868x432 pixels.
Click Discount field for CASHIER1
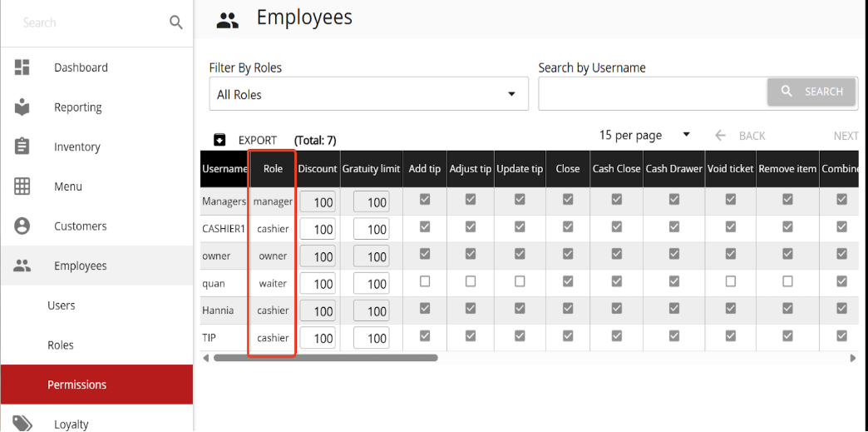(318, 228)
